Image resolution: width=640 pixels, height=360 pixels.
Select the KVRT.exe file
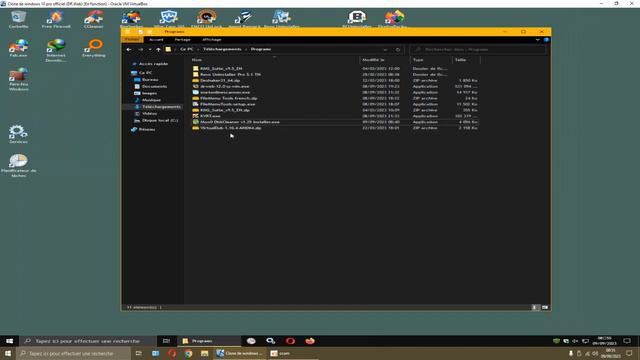click(x=335, y=116)
